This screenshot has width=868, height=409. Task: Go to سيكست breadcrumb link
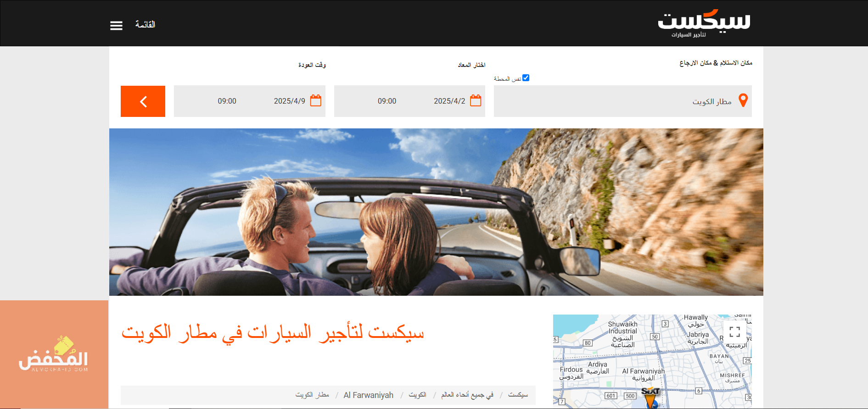(x=518, y=395)
